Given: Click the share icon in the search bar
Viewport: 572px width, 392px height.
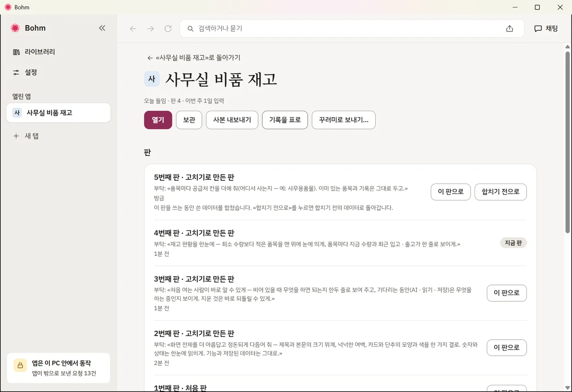Looking at the screenshot, I should [509, 29].
